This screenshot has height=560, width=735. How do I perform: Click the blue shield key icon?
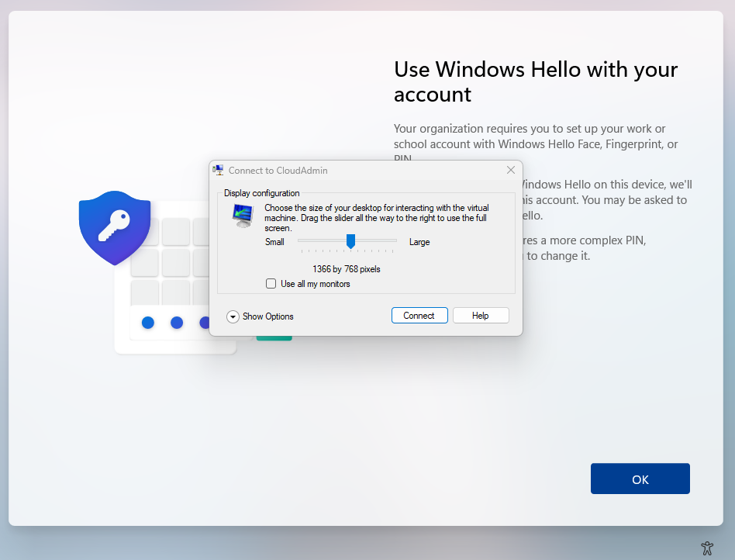coord(115,226)
